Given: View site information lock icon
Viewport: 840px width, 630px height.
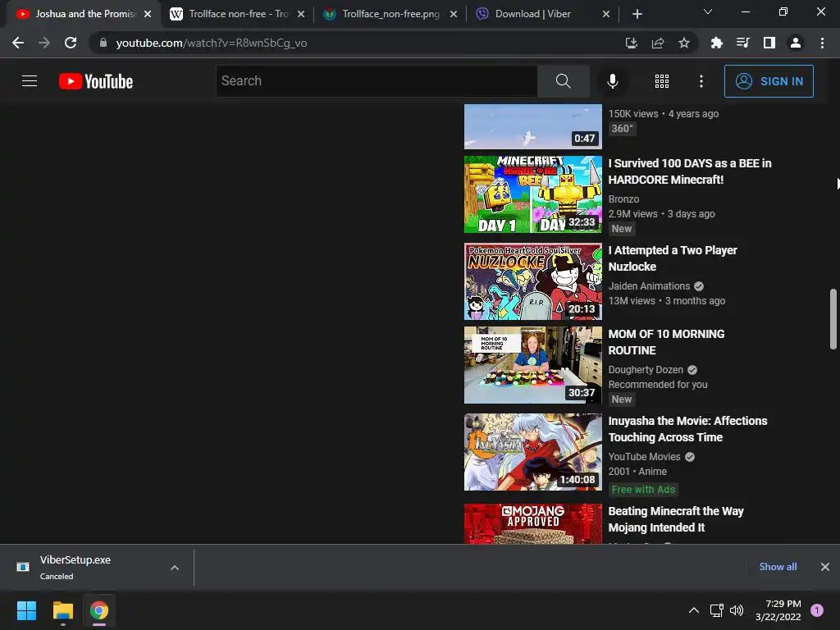Looking at the screenshot, I should pyautogui.click(x=103, y=43).
